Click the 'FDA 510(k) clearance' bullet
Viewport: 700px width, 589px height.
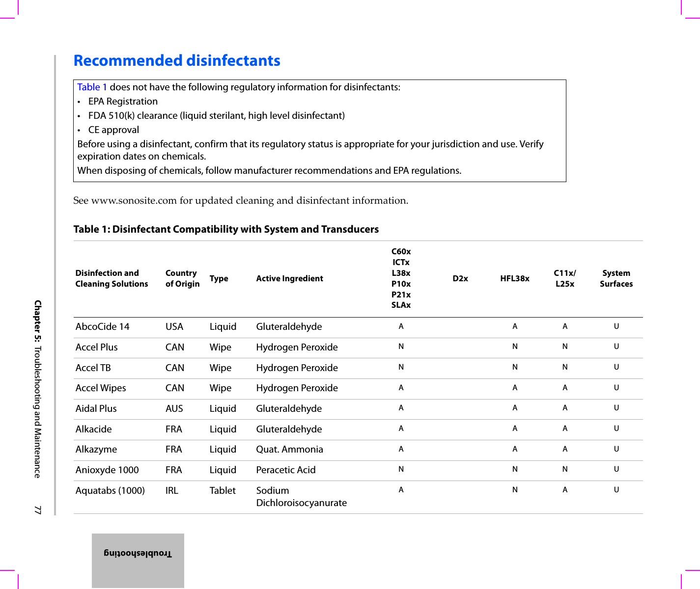click(x=217, y=115)
